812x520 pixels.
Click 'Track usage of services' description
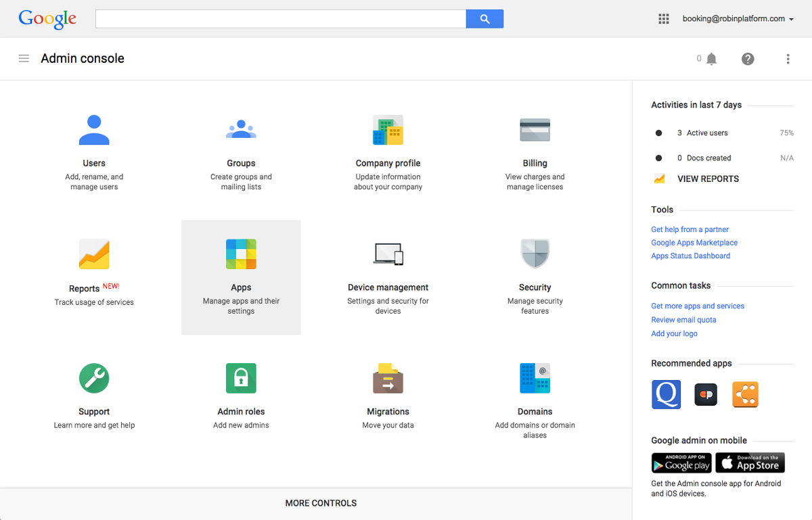coord(94,302)
